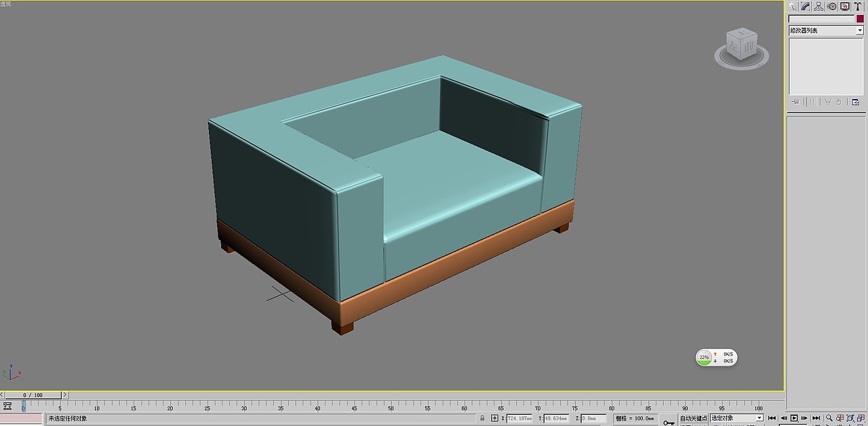Toggle the selection lock icon
The height and width of the screenshot is (426, 868).
(x=482, y=419)
